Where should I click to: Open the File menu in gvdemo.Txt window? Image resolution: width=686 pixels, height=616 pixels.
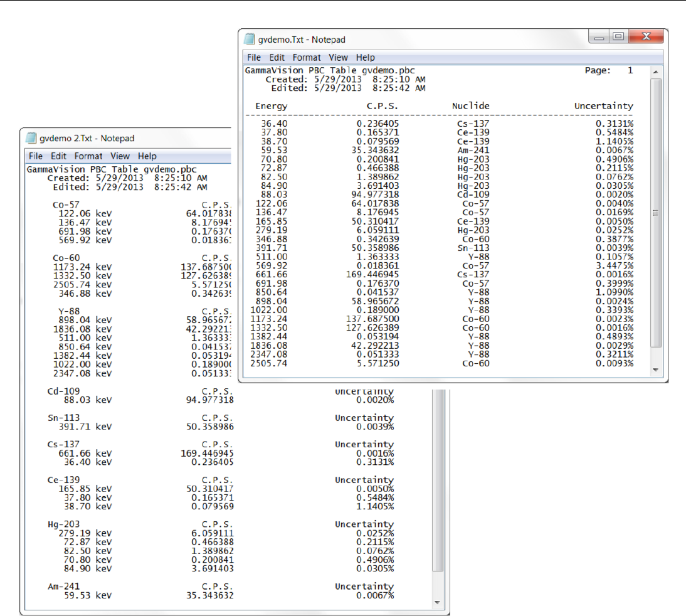(254, 57)
